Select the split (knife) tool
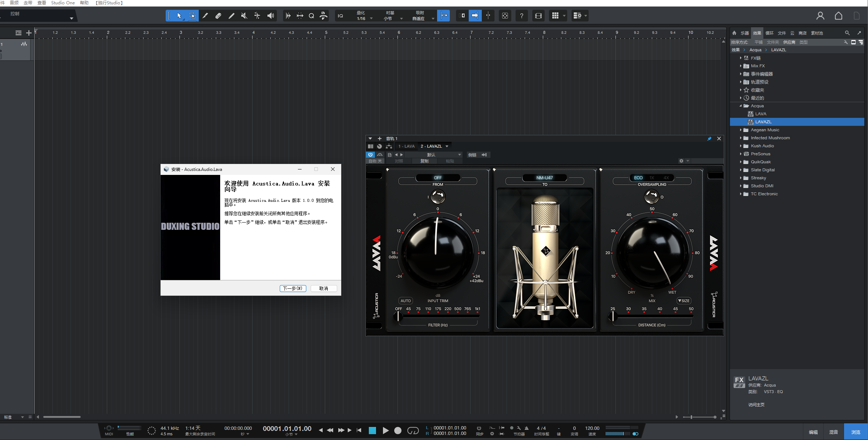This screenshot has height=440, width=868. [205, 16]
